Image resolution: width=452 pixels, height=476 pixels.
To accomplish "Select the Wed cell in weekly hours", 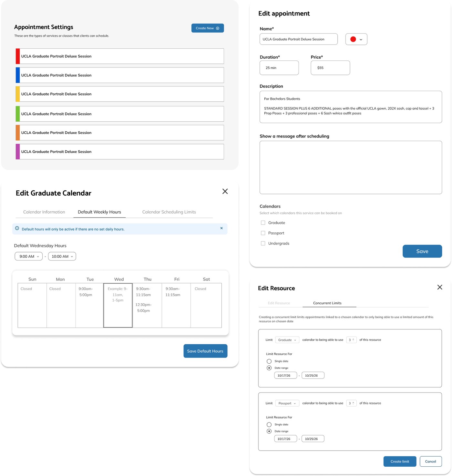I will click(118, 305).
